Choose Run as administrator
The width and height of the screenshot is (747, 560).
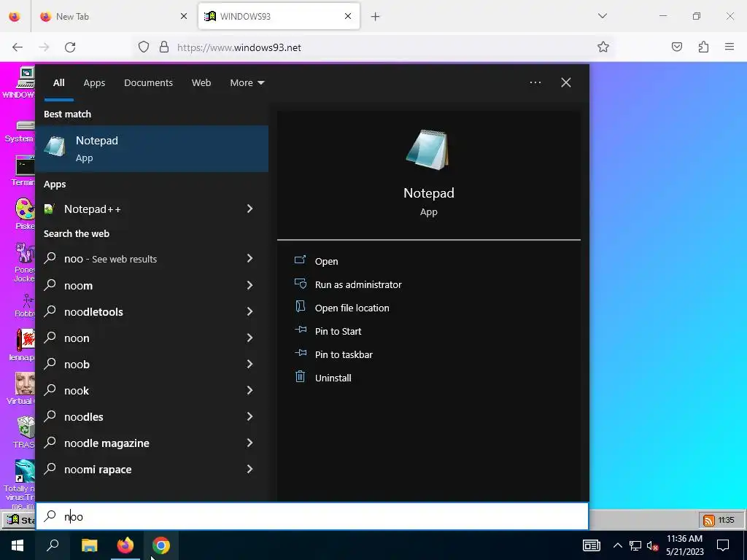pyautogui.click(x=358, y=285)
